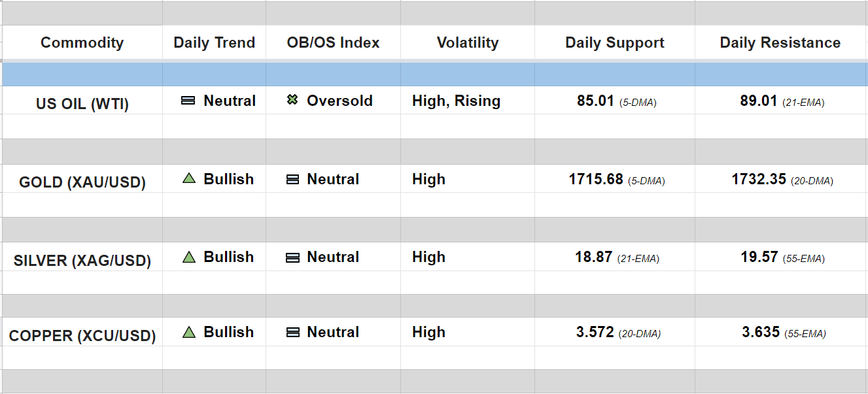Click the green bullish triangle for Copper
This screenshot has height=394, width=868.
point(189,332)
